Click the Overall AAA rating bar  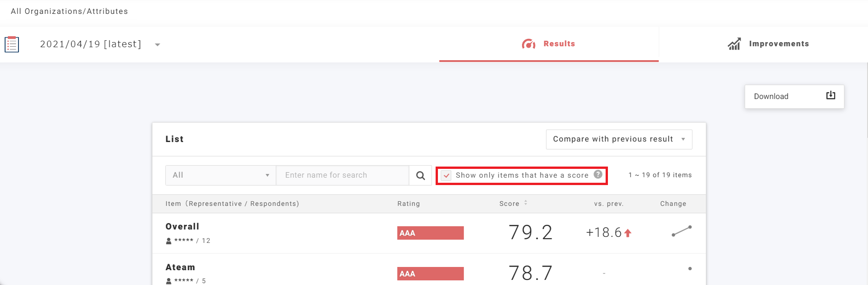tap(430, 233)
